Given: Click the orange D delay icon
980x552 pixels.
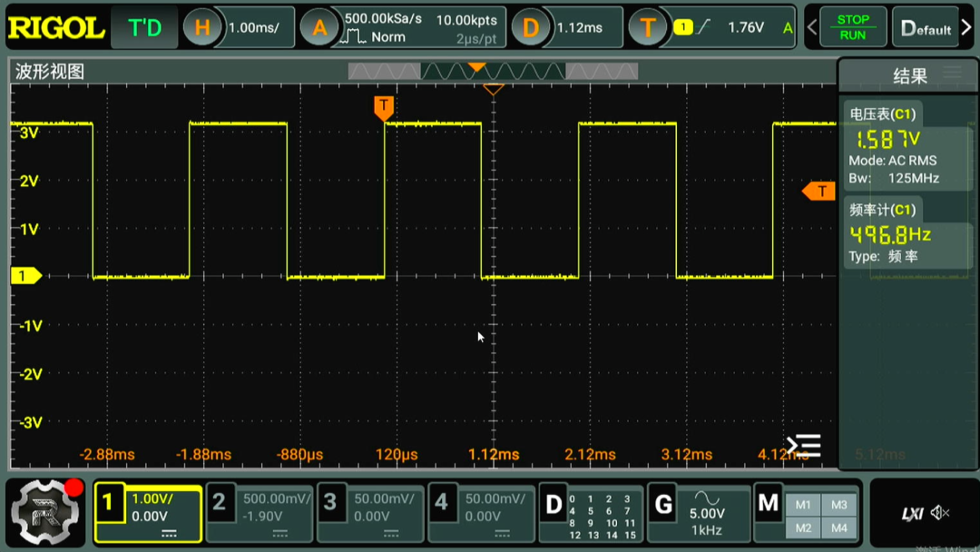Looking at the screenshot, I should click(530, 27).
